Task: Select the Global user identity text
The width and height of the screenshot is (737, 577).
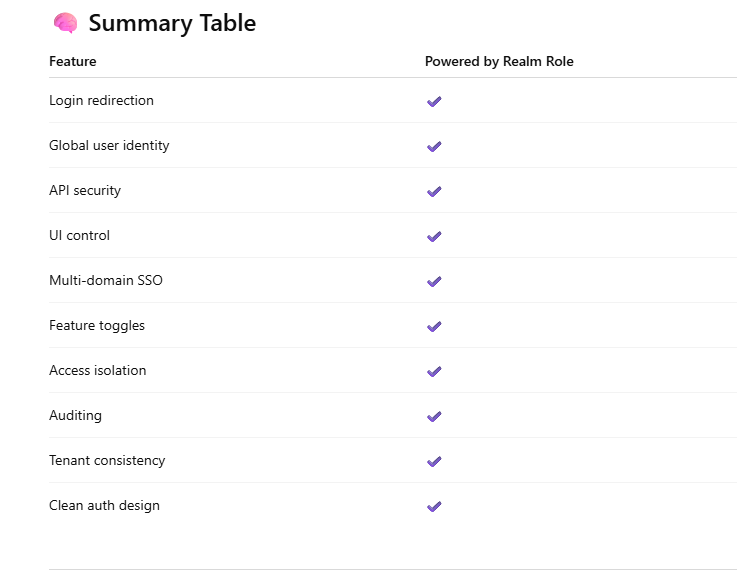Action: click(x=109, y=146)
